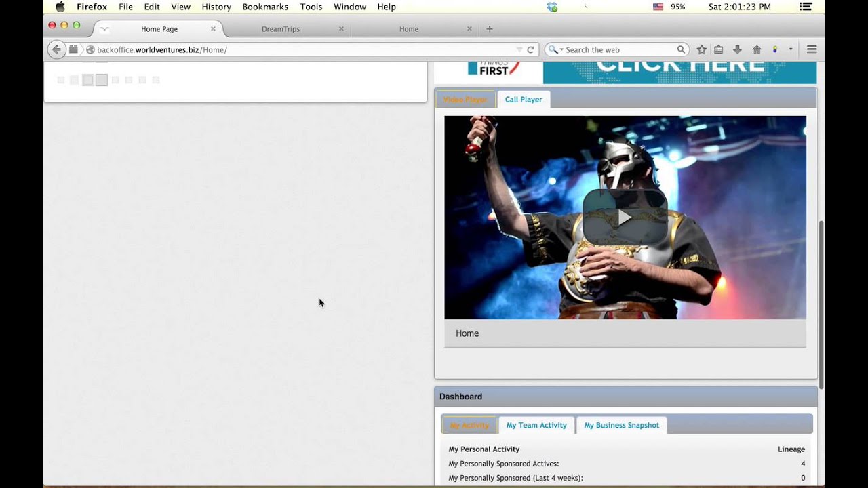Screen dimensions: 868x488
Task: Click the page vertical scrollbar thumb
Action: (x=821, y=305)
